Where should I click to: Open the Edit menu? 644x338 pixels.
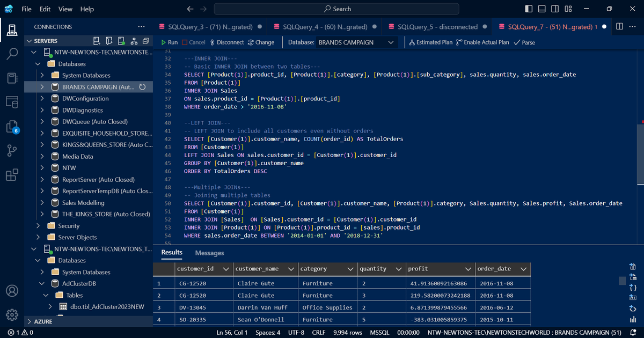45,9
